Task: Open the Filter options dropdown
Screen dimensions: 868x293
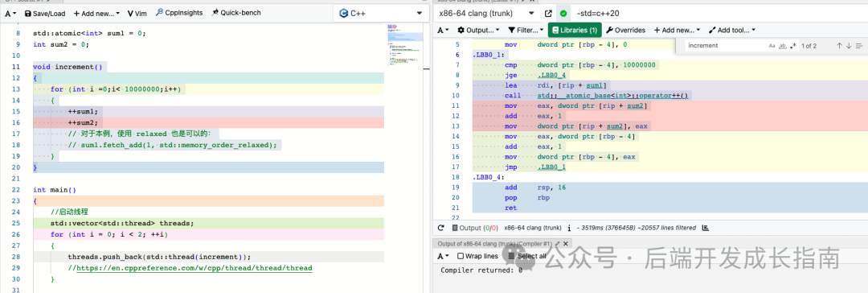Action: pyautogui.click(x=526, y=30)
